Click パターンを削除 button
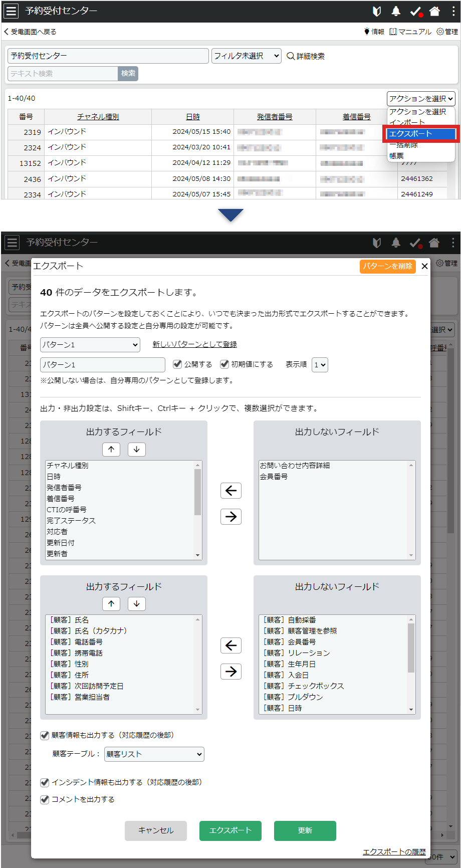Screen dimensions: 461x868 click(x=388, y=266)
